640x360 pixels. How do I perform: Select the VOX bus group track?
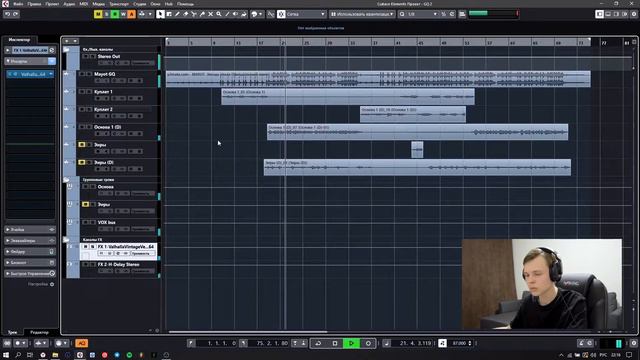point(107,222)
